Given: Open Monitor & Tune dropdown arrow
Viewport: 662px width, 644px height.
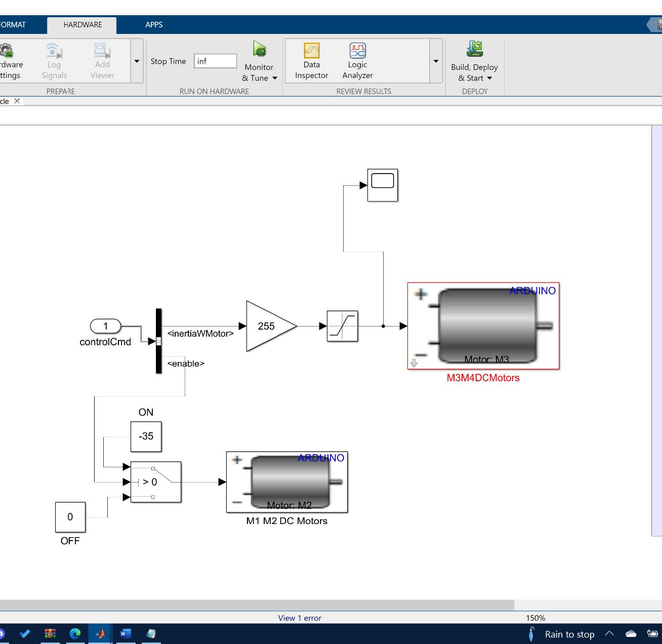Looking at the screenshot, I should (x=275, y=78).
